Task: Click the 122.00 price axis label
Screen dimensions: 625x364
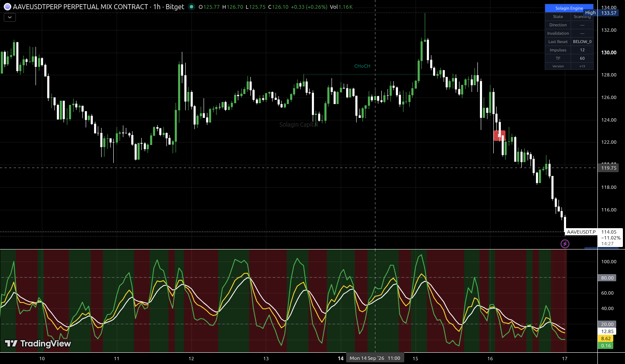Action: point(609,142)
